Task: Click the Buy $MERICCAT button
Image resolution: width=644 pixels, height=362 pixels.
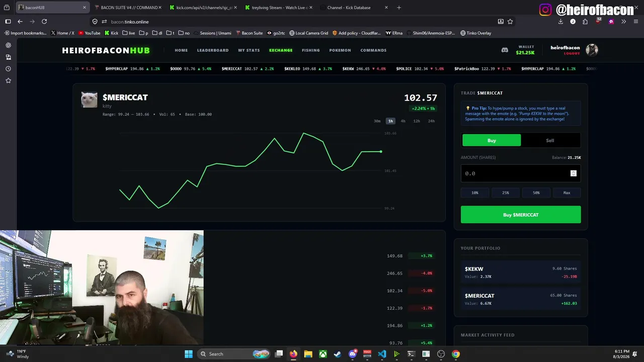Action: click(x=521, y=215)
